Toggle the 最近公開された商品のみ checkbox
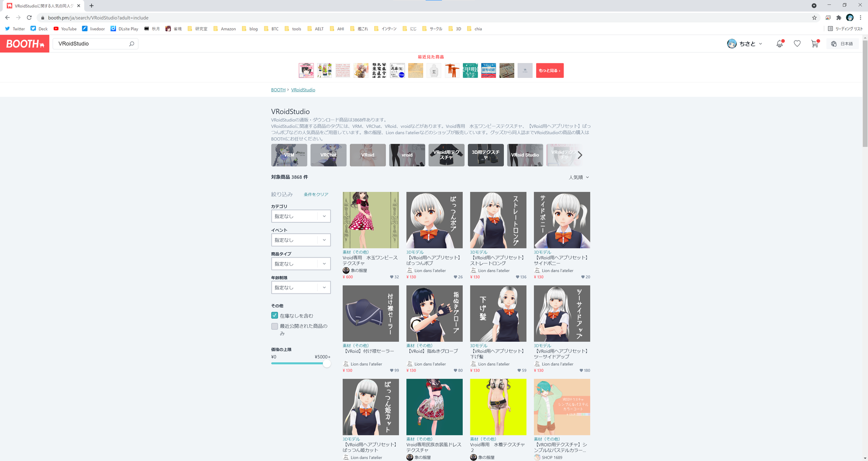868x461 pixels. (274, 326)
